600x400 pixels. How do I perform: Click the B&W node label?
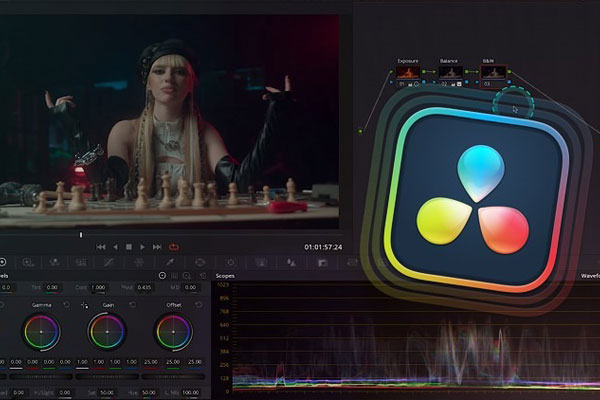pyautogui.click(x=488, y=61)
